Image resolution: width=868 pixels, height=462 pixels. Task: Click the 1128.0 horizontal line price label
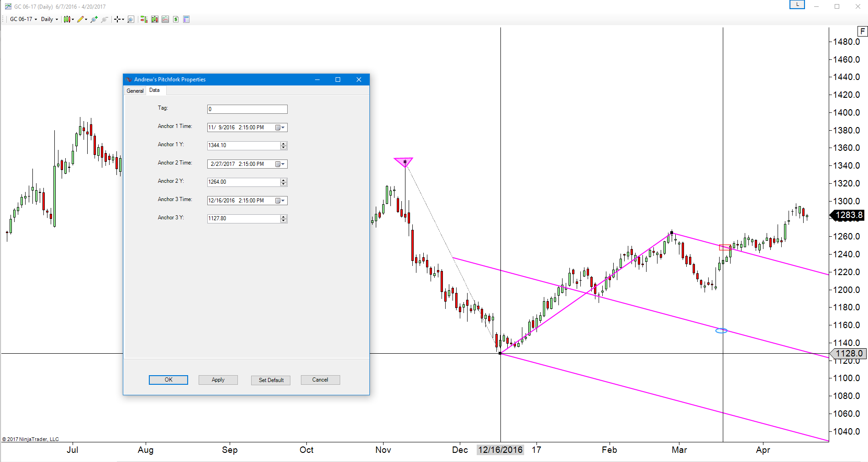pyautogui.click(x=849, y=353)
